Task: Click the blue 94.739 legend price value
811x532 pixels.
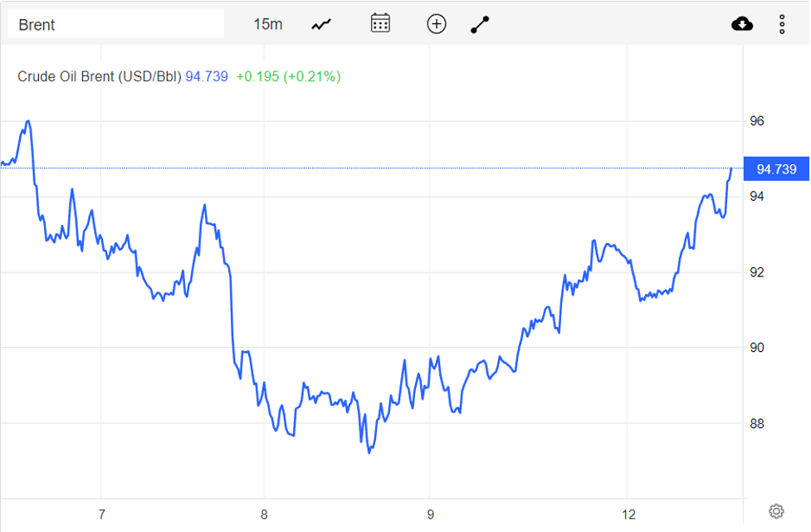Action: (207, 76)
